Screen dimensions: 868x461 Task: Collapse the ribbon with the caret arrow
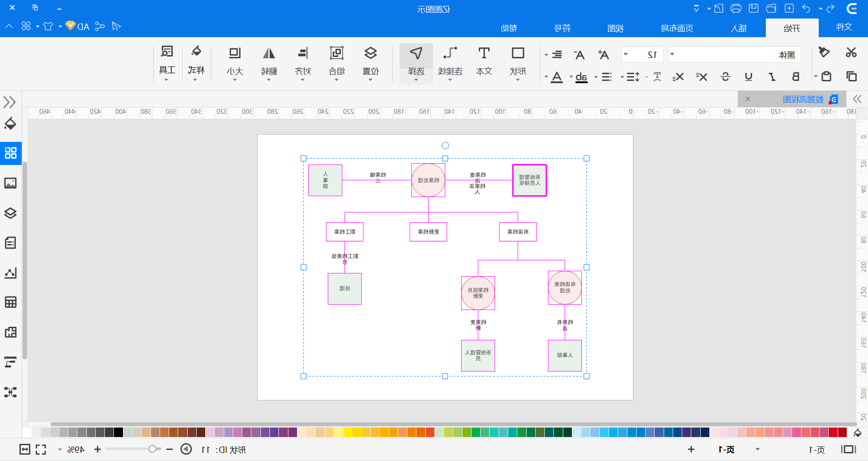[9, 26]
